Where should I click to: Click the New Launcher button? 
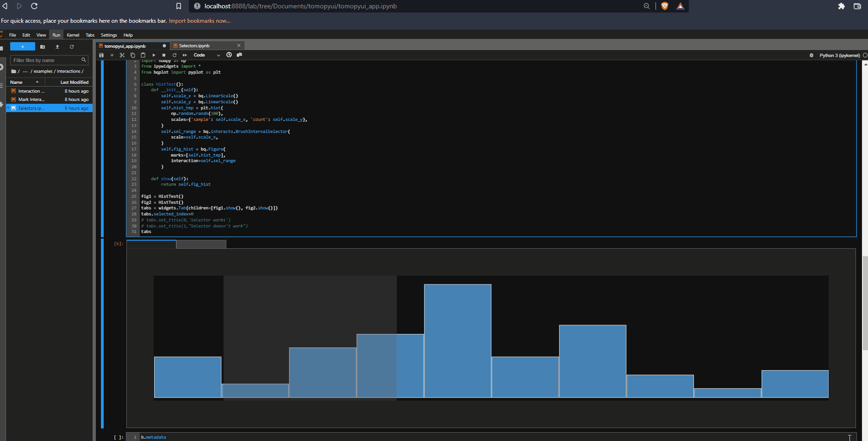pos(22,46)
